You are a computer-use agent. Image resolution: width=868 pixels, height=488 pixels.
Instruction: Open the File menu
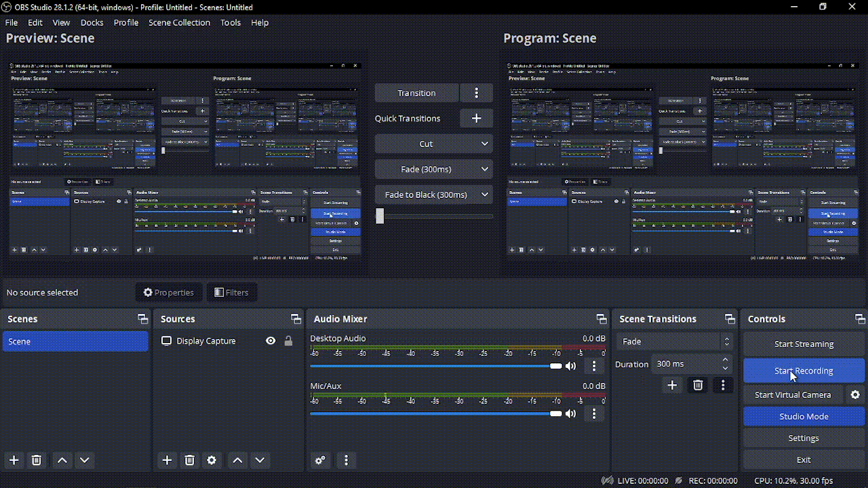click(12, 22)
